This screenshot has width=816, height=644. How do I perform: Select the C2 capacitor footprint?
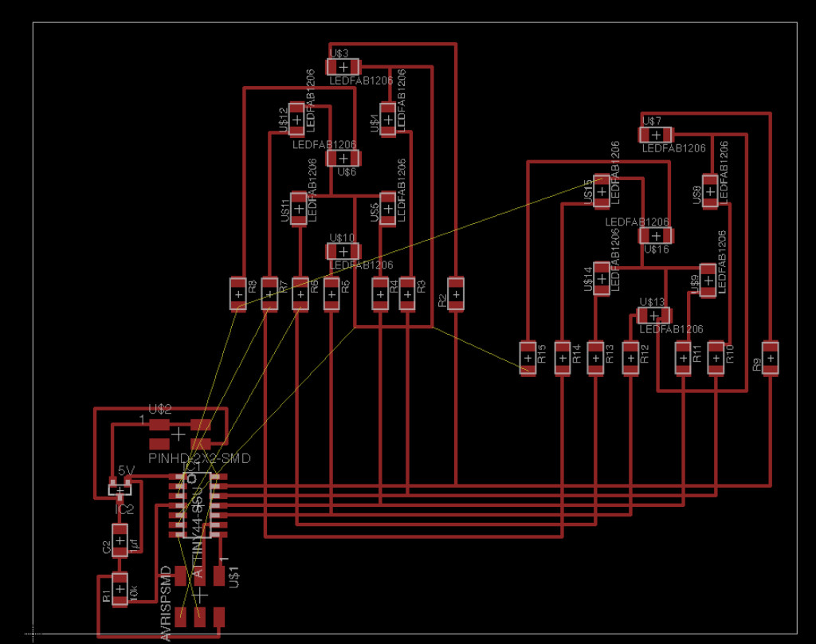pos(120,541)
